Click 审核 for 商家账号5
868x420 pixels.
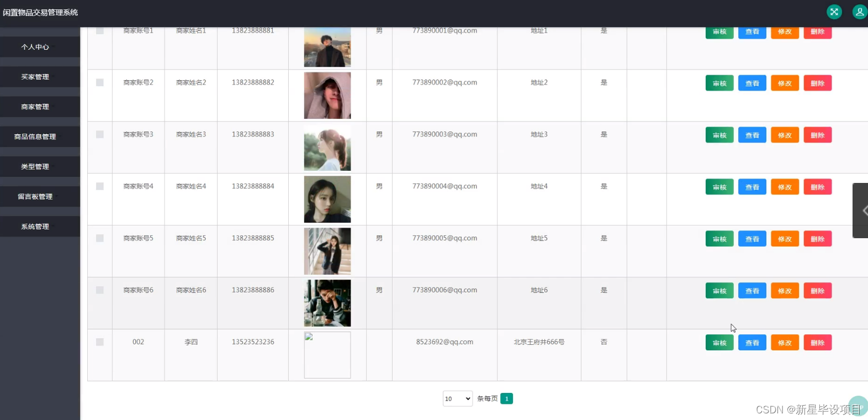point(719,239)
